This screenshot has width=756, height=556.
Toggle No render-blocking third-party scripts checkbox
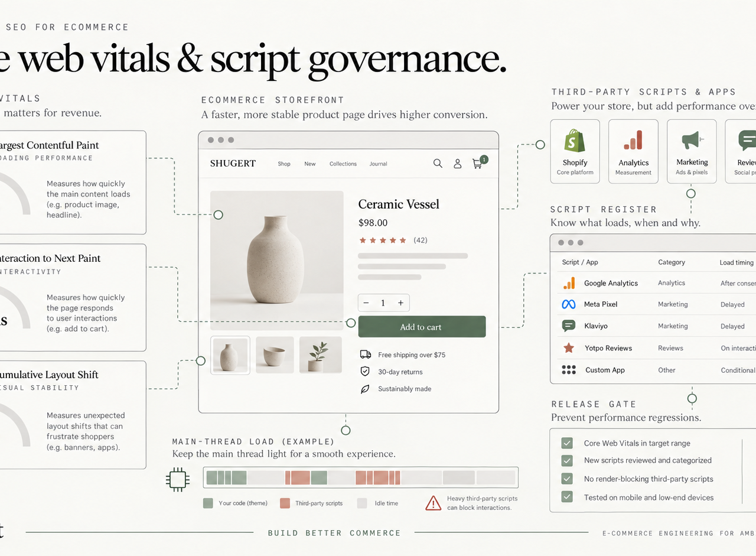click(567, 479)
